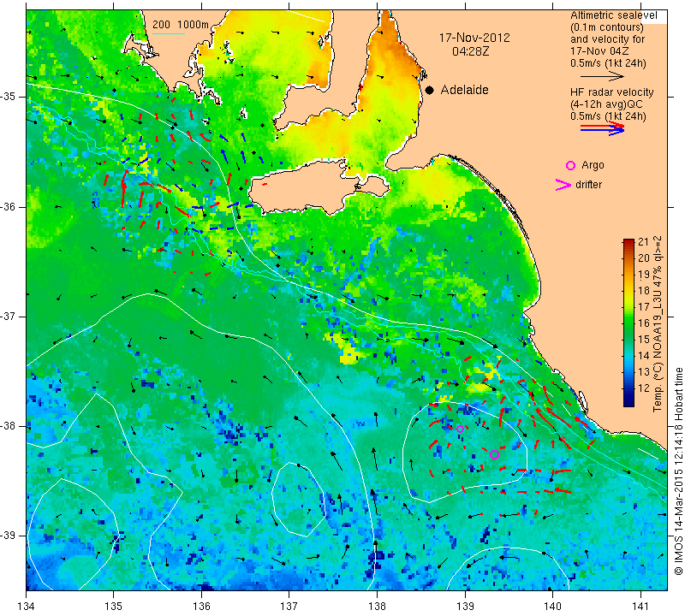Screen dimensions: 685x616
Task: Click the longitude label '136'
Action: (x=201, y=606)
